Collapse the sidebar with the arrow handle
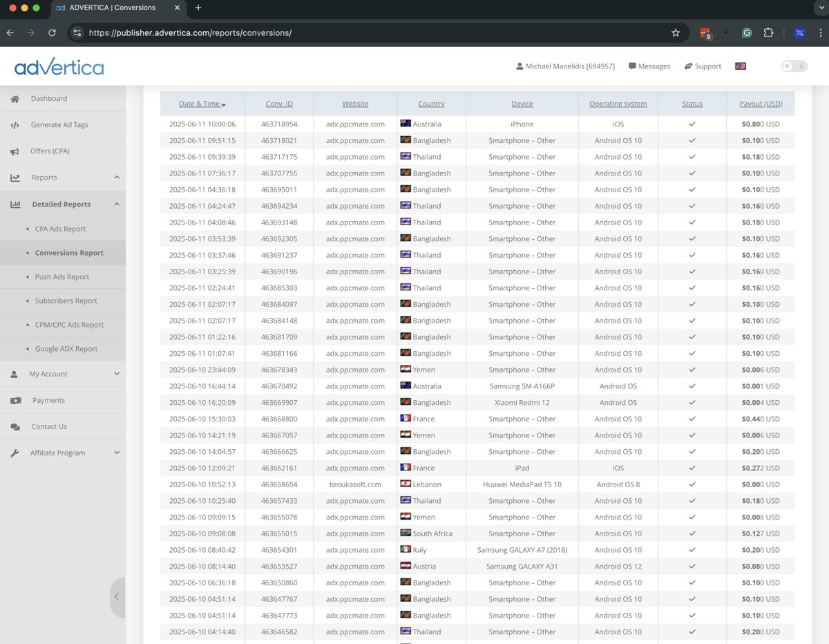Viewport: 829px width, 644px height. coord(117,597)
